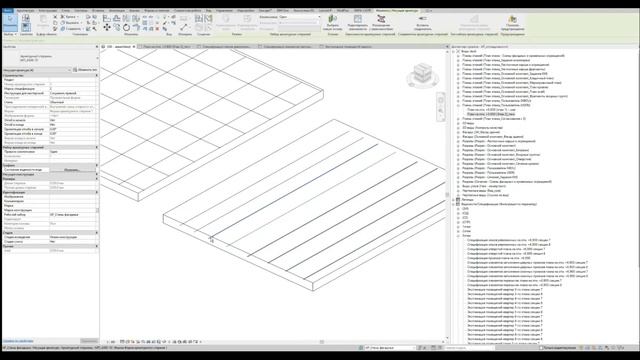Open the rebar type selector dropdown
640x360 pixels.
point(97,58)
